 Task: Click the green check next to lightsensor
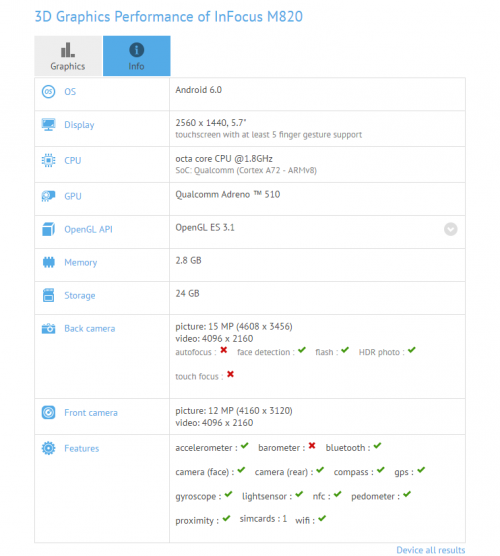click(299, 494)
